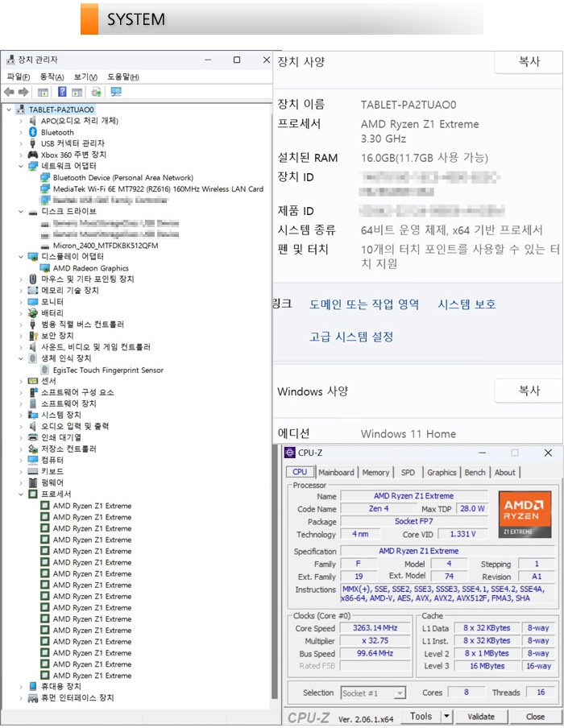This screenshot has height=728, width=564.
Task: Select the Bluetooth device category icon
Action: (33, 132)
